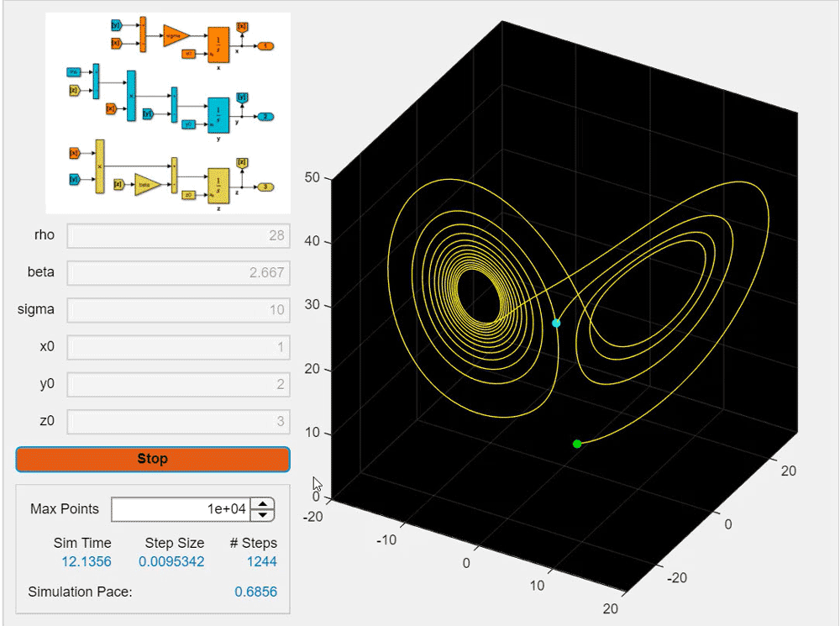Click the [x] Goto tag above the x integrator

tap(241, 26)
